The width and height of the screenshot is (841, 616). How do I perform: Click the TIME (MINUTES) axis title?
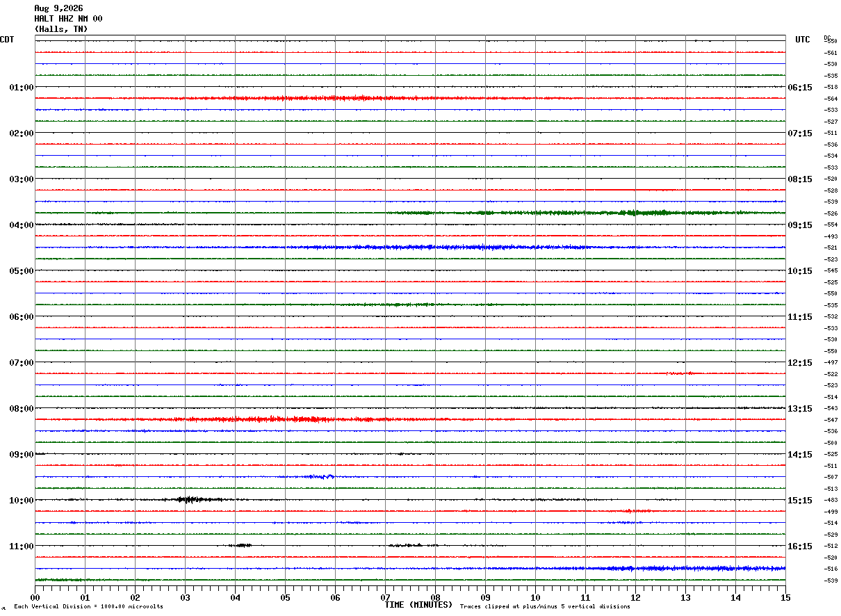pos(418,605)
